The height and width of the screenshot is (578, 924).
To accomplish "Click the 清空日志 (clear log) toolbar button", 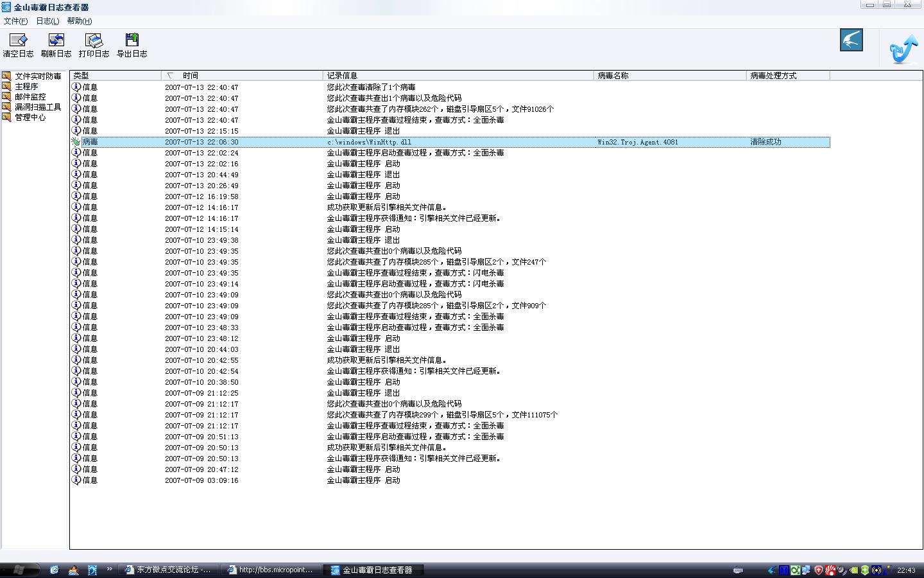I will (18, 46).
